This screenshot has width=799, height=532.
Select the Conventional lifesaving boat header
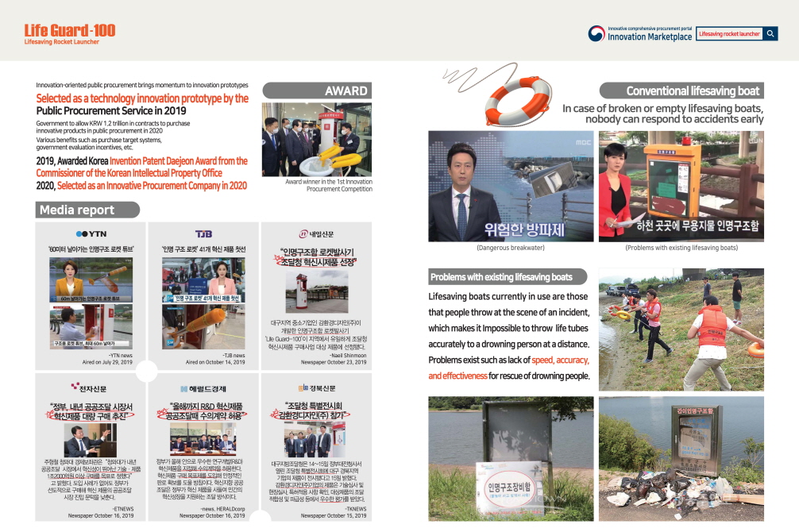click(681, 91)
